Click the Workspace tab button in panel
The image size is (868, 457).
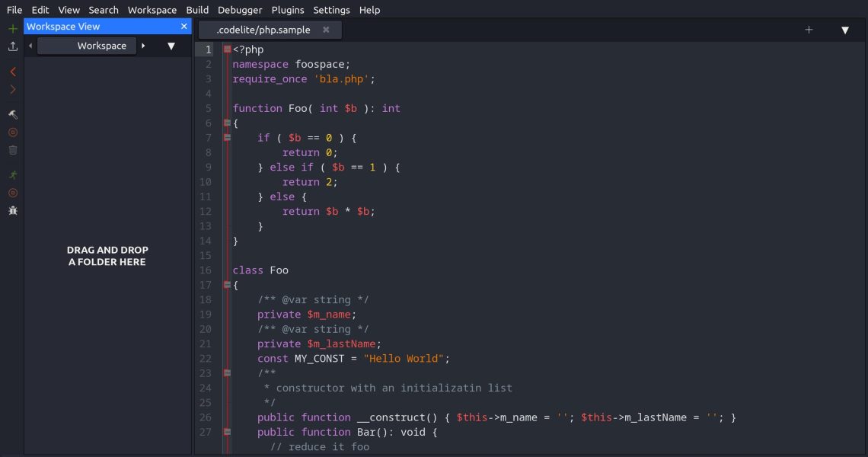click(x=101, y=46)
